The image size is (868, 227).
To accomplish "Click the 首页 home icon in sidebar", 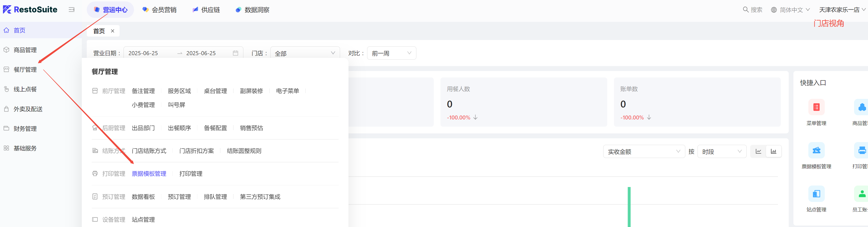I will [6, 30].
